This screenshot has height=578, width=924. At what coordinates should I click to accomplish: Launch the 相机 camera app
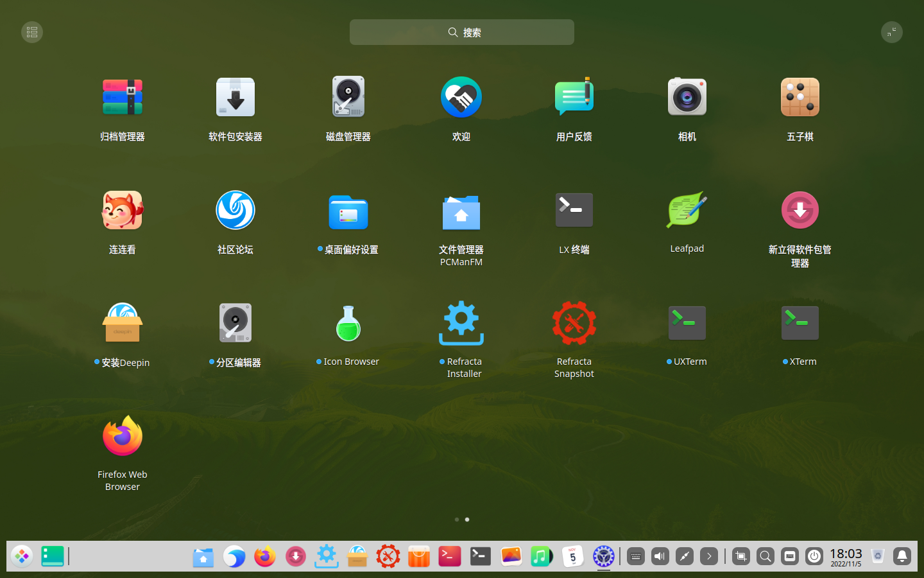(687, 98)
